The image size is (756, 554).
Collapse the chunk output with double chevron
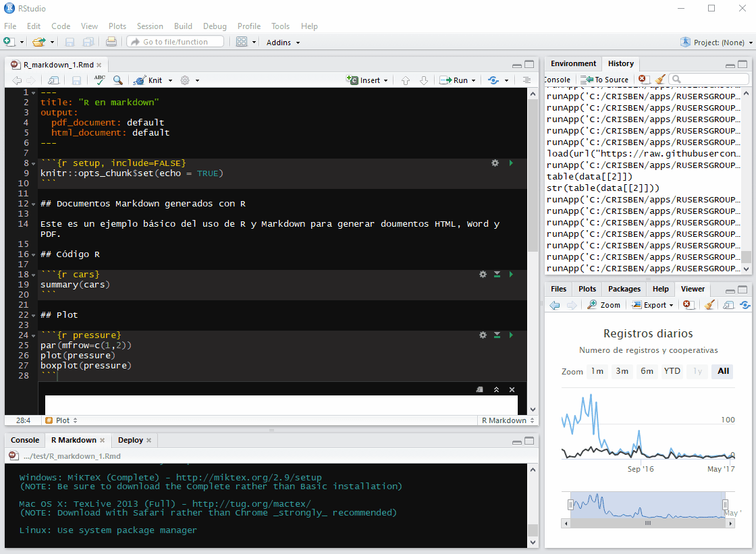click(496, 389)
